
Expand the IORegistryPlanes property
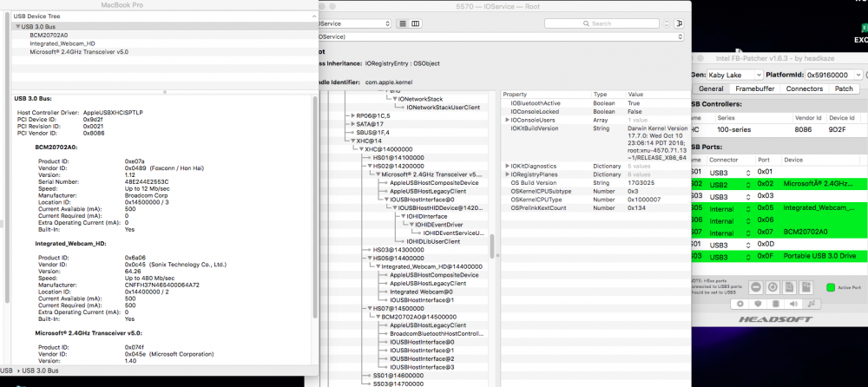(507, 174)
